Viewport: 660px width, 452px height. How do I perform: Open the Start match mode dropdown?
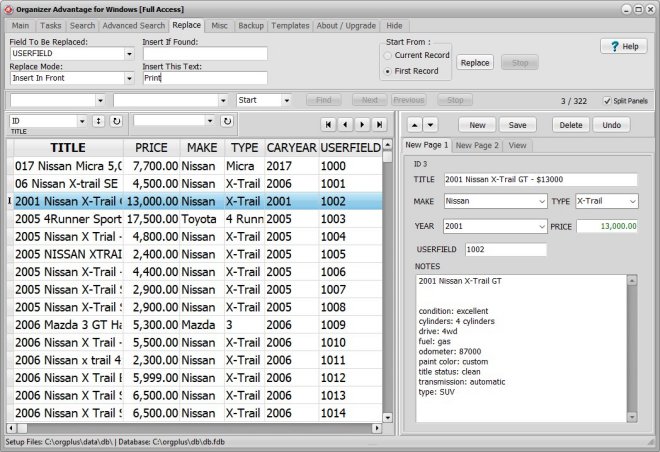point(287,101)
